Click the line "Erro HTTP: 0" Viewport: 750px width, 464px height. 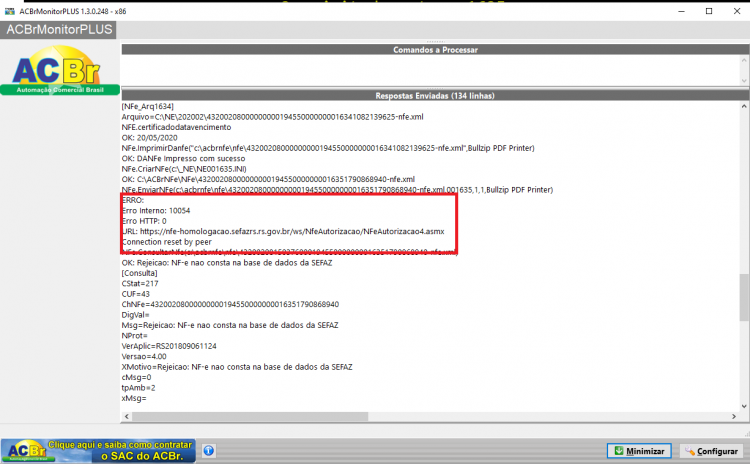tap(144, 221)
